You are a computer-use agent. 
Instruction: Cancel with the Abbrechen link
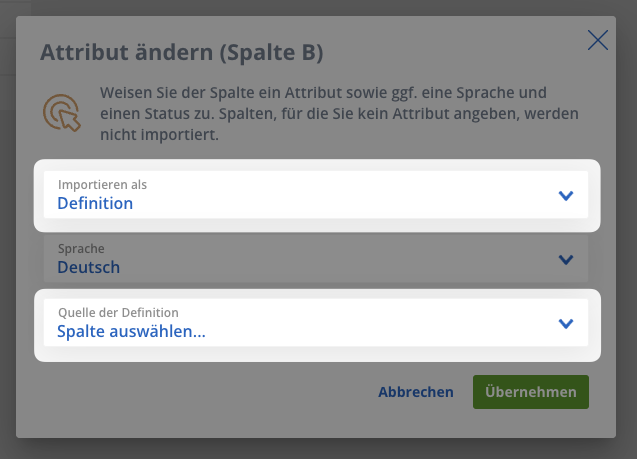pyautogui.click(x=416, y=392)
